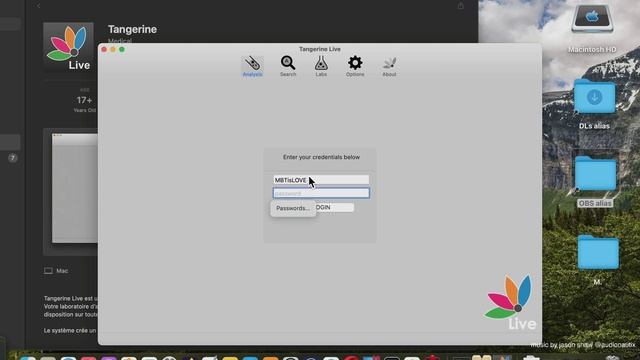Go back using App Store back chevron
This screenshot has width=640, height=360.
[x=38, y=6]
